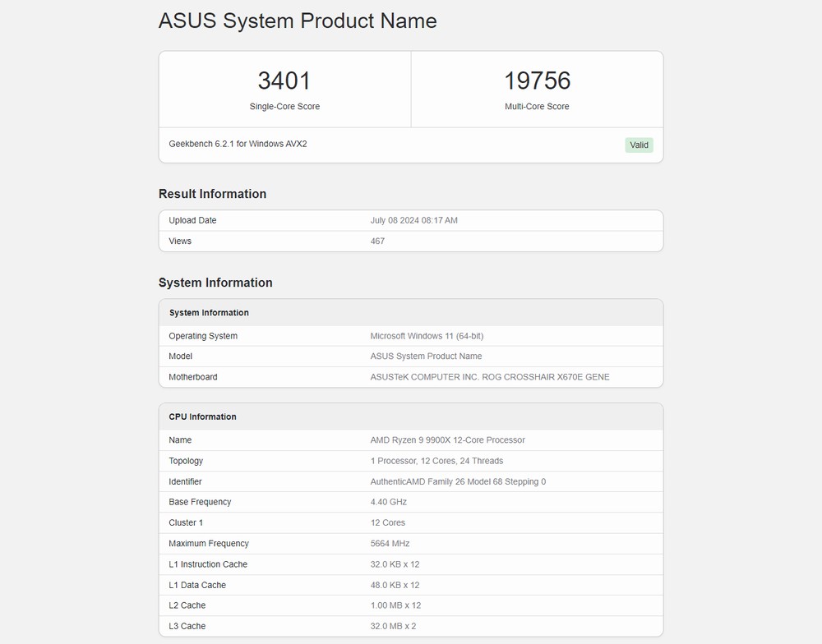This screenshot has width=822, height=644.
Task: Click the 19756 multi-core score number
Action: click(x=537, y=80)
